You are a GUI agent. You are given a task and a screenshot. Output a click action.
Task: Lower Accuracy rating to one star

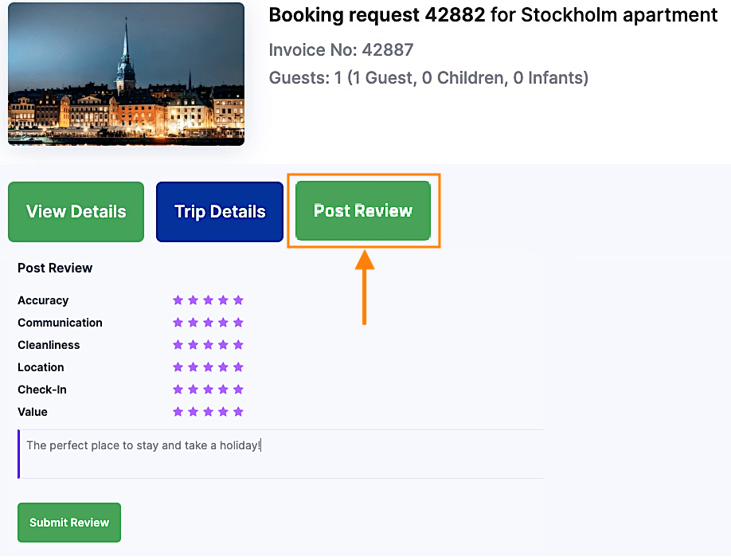pyautogui.click(x=178, y=300)
